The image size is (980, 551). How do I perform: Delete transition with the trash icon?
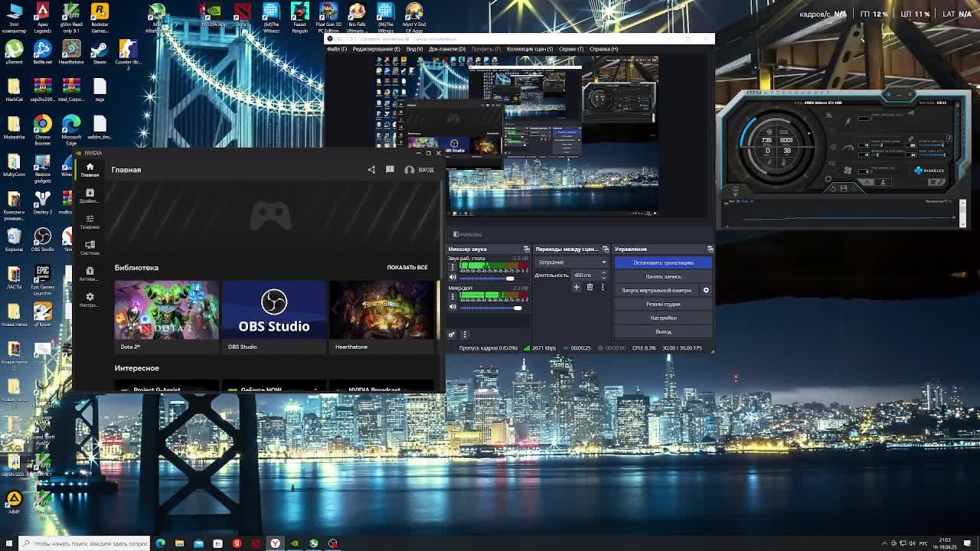(590, 287)
